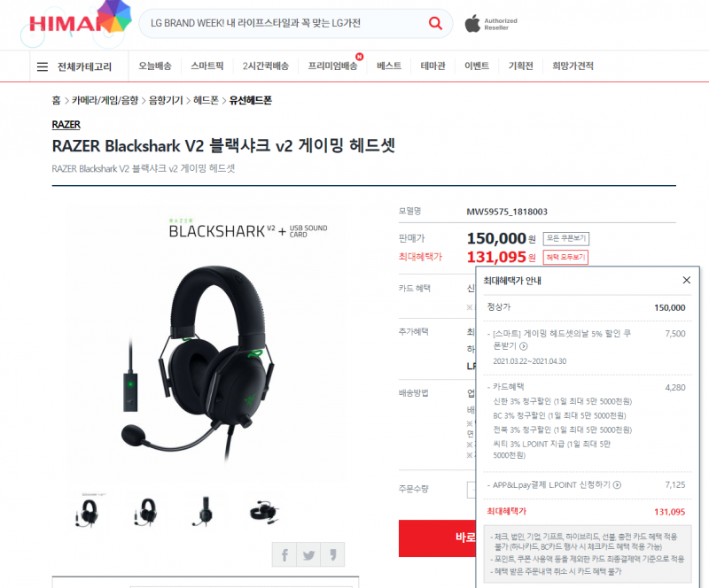Viewport: 709px width, 588px height.
Task: Click the Apple Authorized Reseller logo
Action: point(491,24)
